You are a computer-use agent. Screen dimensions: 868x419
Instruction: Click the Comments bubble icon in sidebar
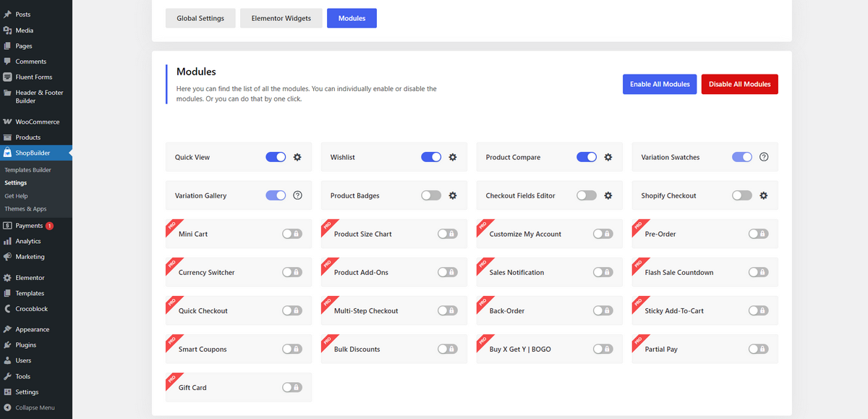coord(7,62)
